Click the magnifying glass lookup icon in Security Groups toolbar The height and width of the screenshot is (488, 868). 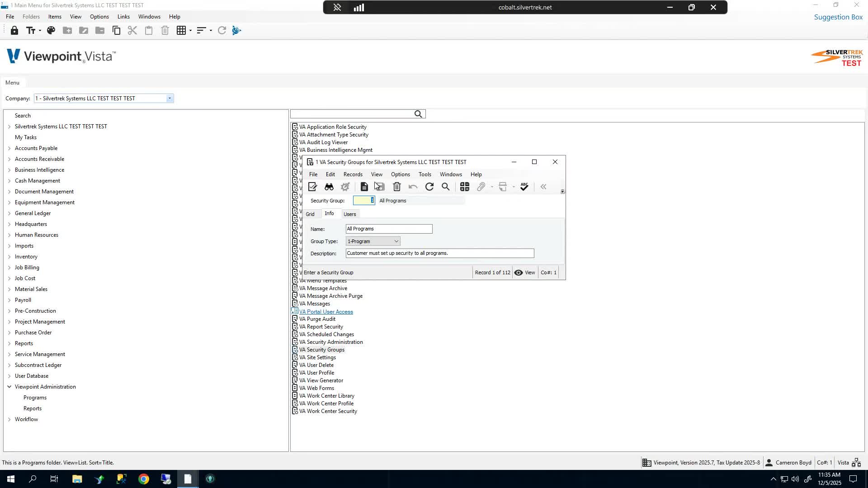coord(446,187)
